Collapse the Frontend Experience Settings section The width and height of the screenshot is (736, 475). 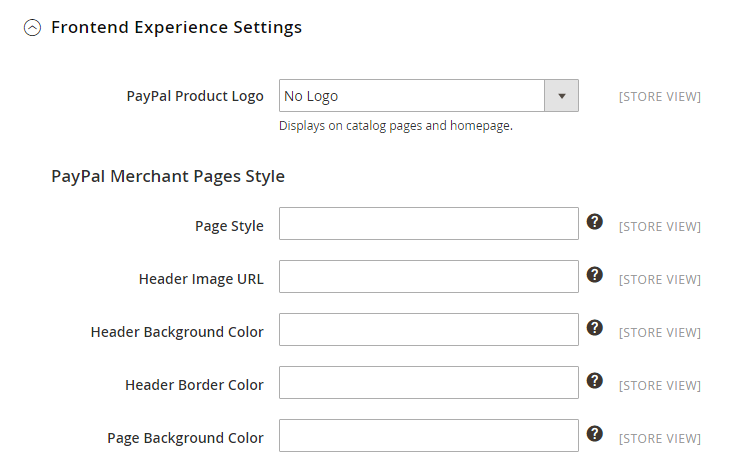pyautogui.click(x=32, y=28)
